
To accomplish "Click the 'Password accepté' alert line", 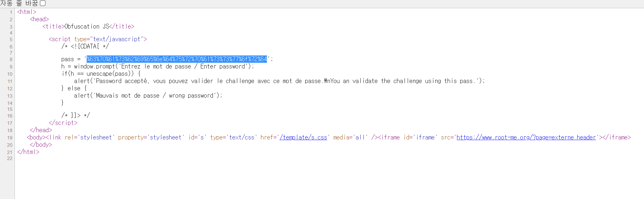I will [x=279, y=81].
